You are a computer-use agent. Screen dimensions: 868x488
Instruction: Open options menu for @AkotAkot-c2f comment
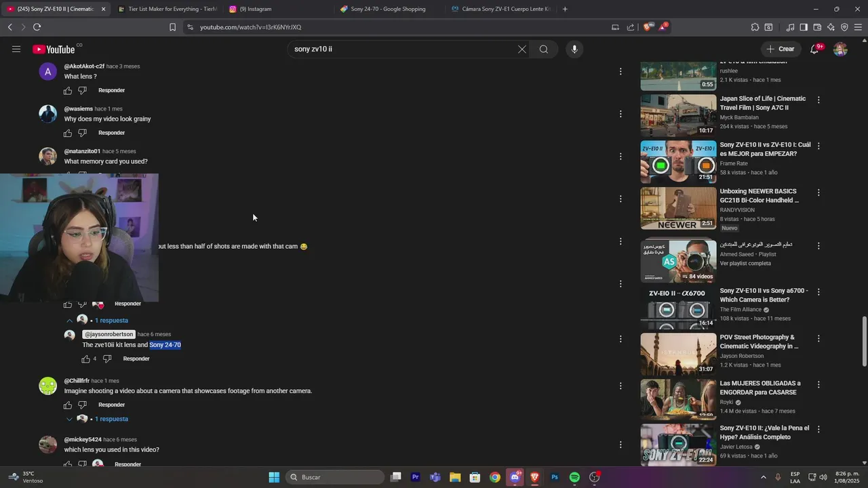pos(620,71)
